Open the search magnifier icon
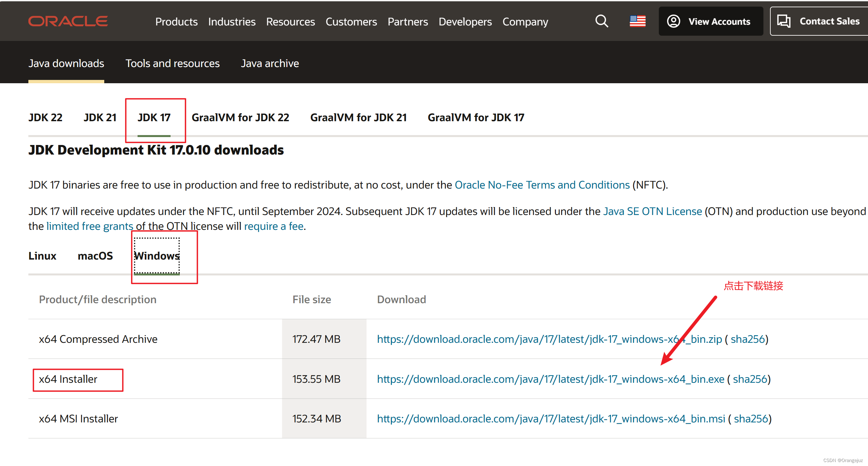 (601, 21)
